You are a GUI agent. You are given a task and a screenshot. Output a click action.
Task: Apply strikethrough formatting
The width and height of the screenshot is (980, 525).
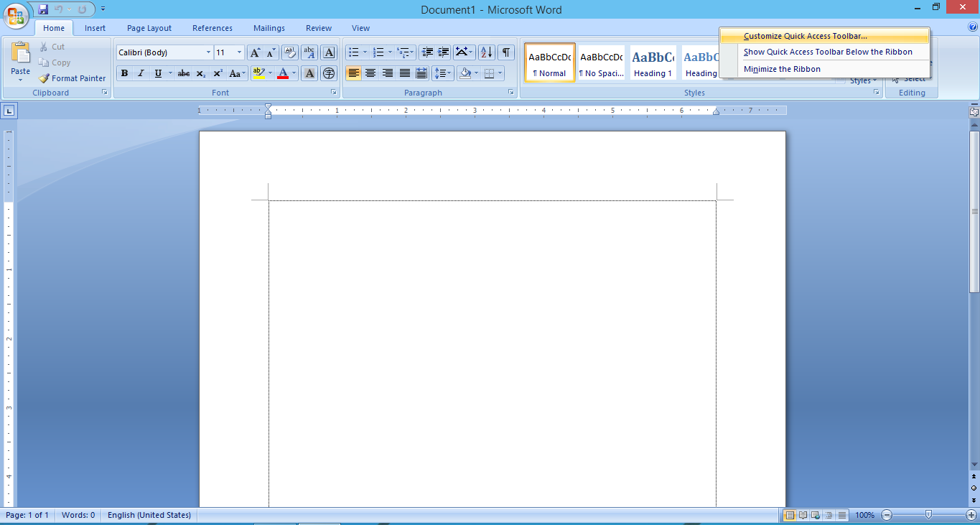[x=183, y=73]
